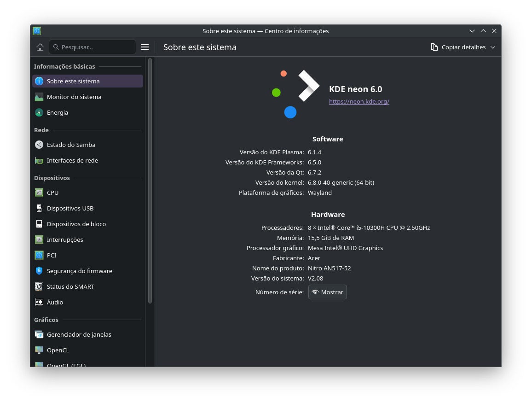The width and height of the screenshot is (532, 403).
Task: Open the PCI icon
Action: click(x=39, y=255)
